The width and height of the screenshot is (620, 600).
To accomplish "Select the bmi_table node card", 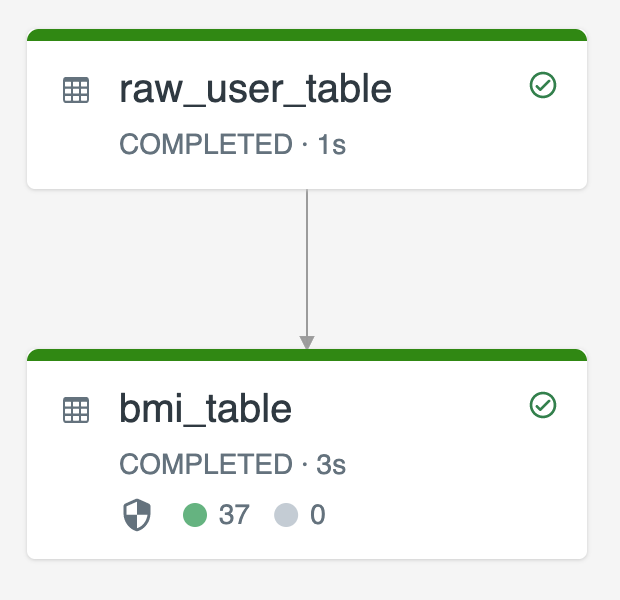I will pyautogui.click(x=307, y=454).
